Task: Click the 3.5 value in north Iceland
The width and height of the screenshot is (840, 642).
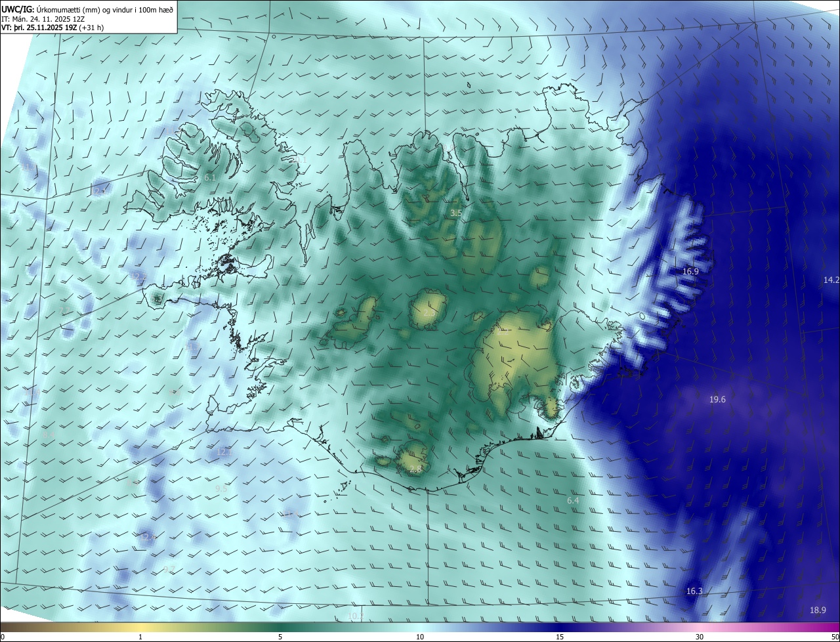Action: pyautogui.click(x=456, y=213)
